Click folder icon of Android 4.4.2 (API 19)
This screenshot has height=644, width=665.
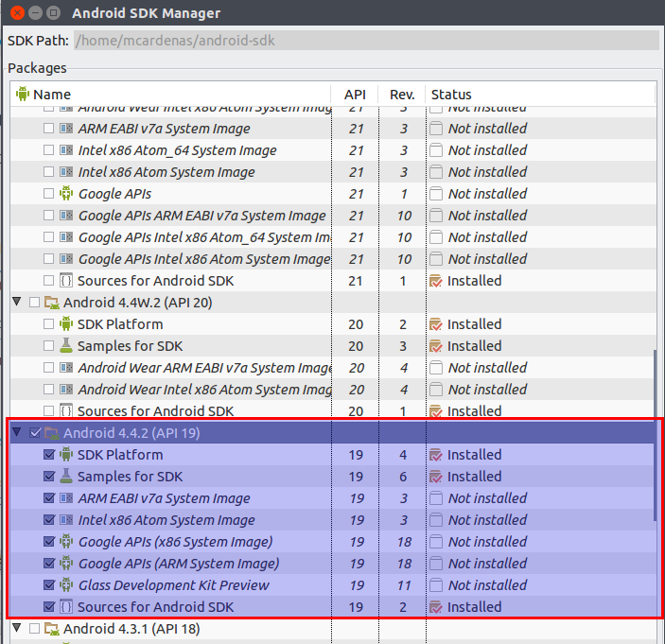(52, 433)
